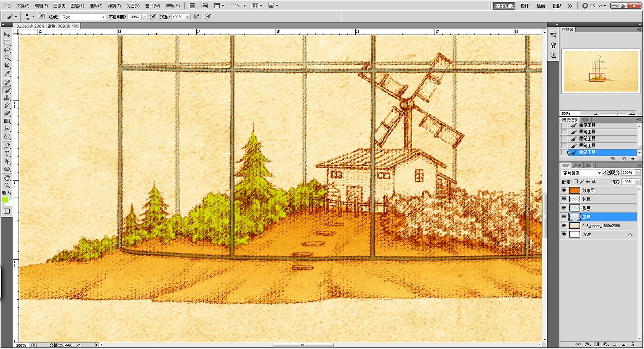This screenshot has height=349, width=644.
Task: Toggle Quick Mask mode
Action: 7,211
